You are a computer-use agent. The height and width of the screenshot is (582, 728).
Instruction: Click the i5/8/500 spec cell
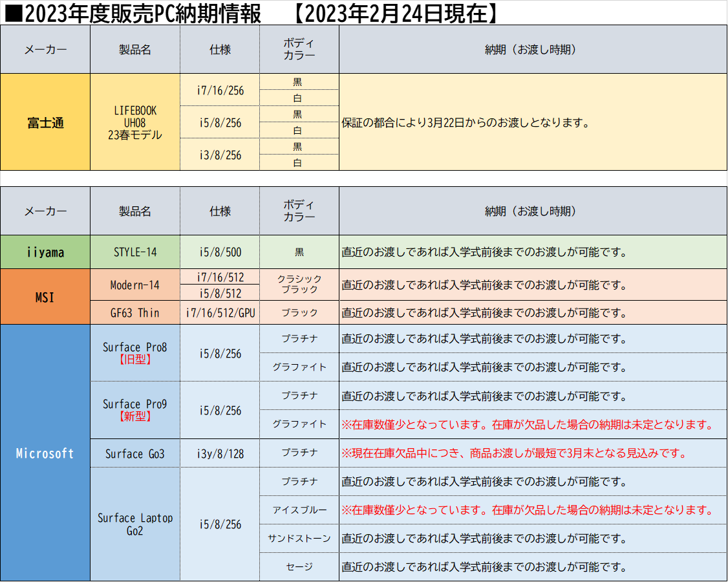[220, 252]
